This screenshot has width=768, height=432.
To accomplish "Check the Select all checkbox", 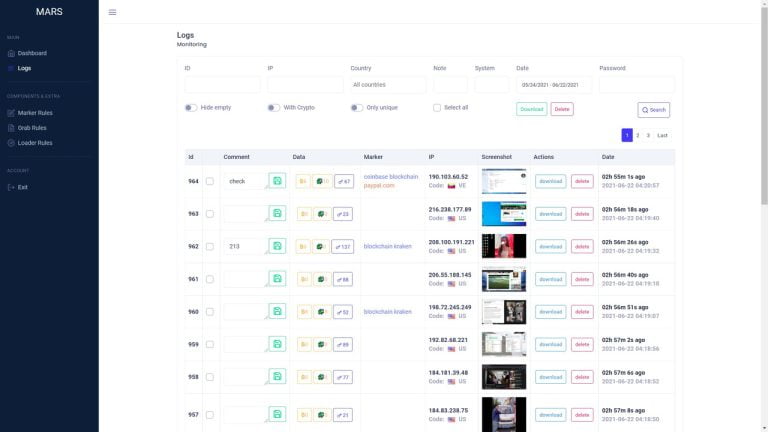I will coord(437,108).
